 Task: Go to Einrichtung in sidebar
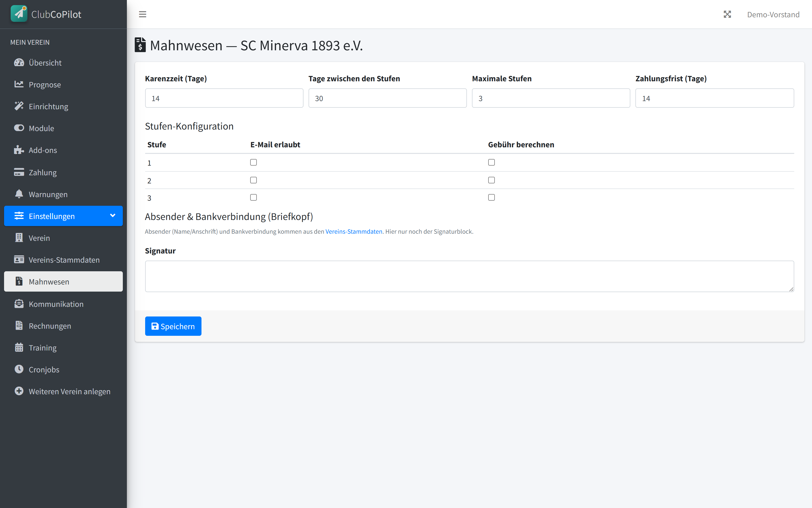(63, 106)
